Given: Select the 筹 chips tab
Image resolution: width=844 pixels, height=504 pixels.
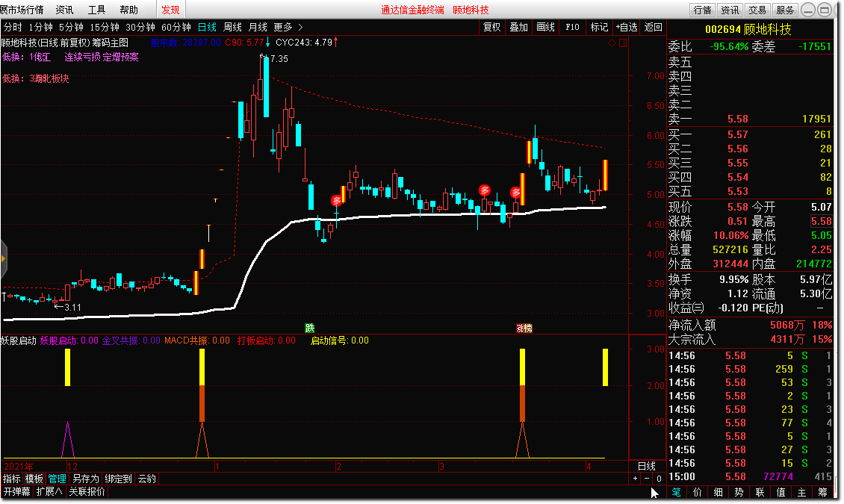Looking at the screenshot, I should [822, 491].
